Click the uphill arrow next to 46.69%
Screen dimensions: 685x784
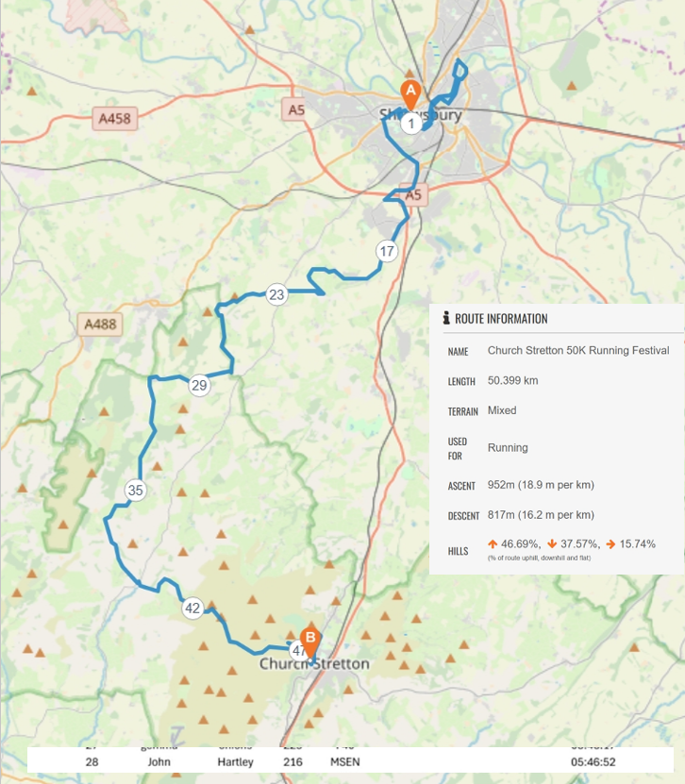pos(493,544)
